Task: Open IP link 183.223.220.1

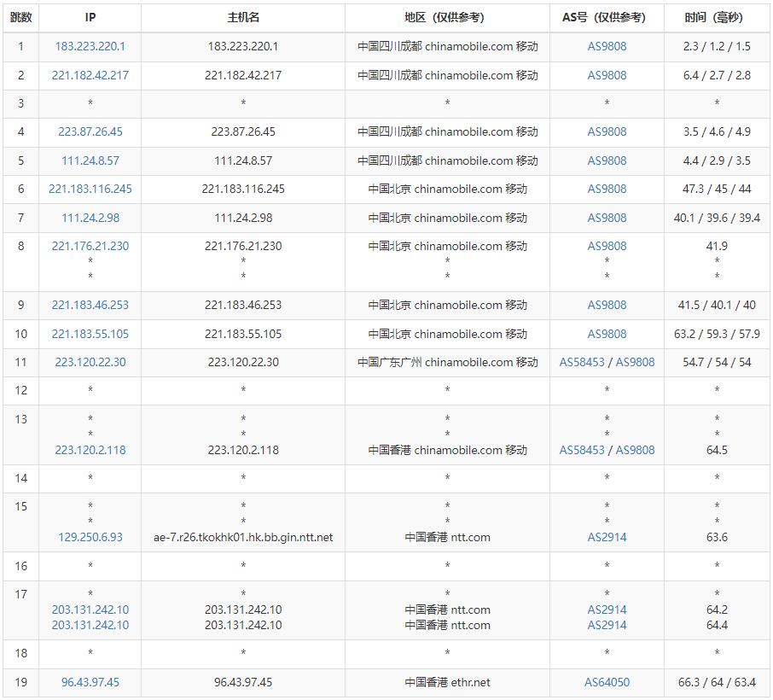Action: tap(90, 46)
